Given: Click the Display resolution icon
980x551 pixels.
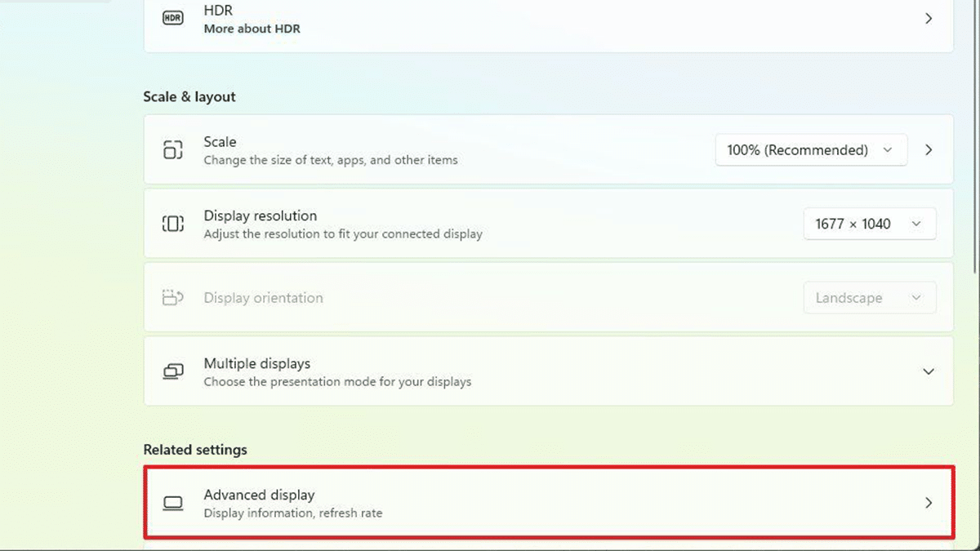Looking at the screenshot, I should 173,224.
